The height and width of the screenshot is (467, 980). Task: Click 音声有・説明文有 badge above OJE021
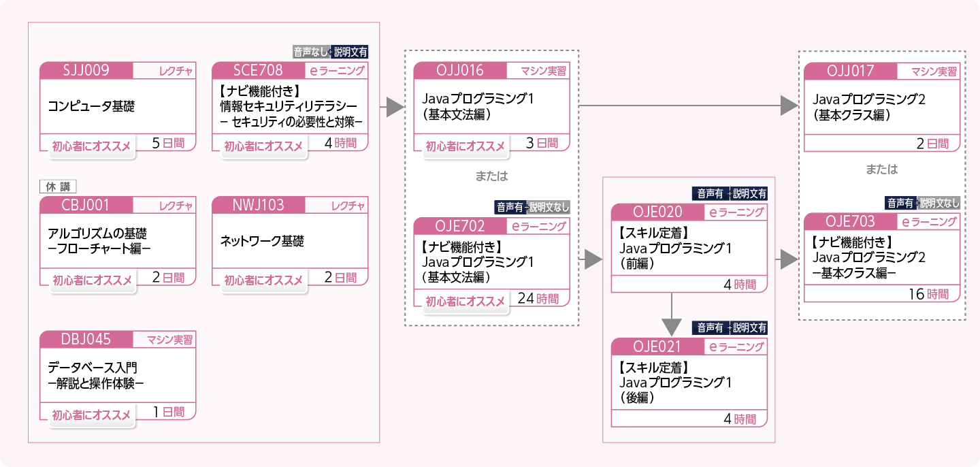(730, 327)
